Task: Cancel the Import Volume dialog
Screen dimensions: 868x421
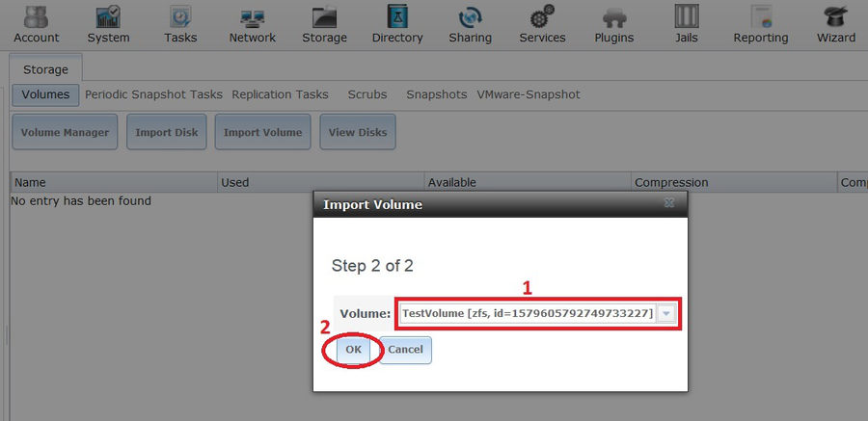Action: tap(405, 350)
